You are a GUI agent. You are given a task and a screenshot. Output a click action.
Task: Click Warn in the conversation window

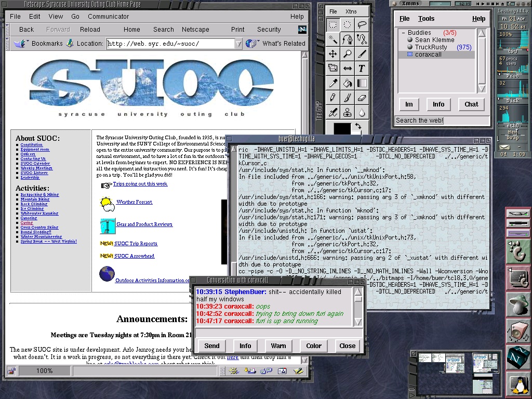point(278,345)
